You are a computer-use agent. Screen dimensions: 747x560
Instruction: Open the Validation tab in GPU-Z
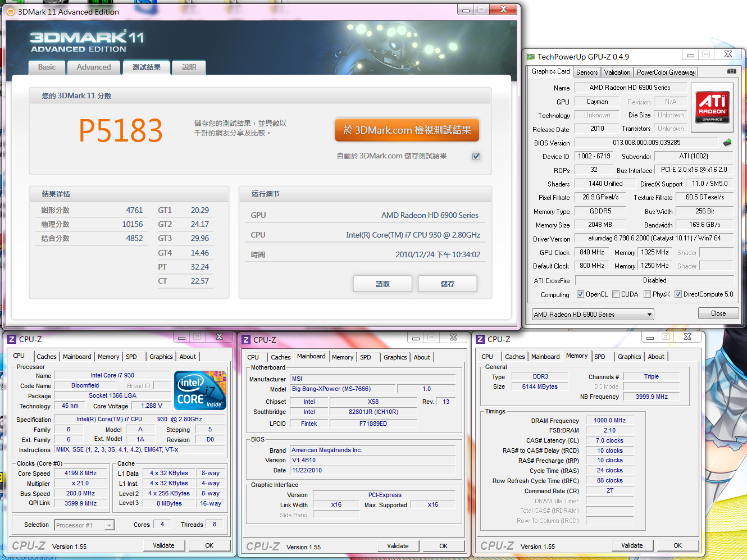click(x=617, y=72)
